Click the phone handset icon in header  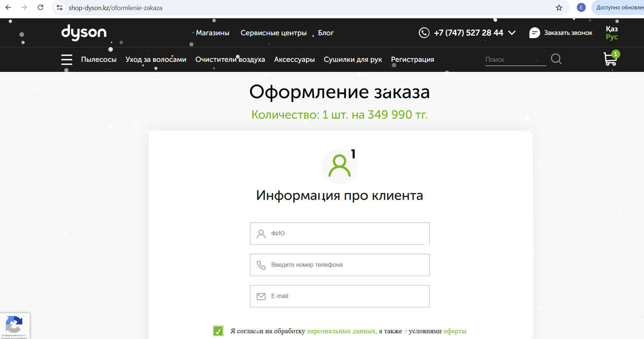[424, 33]
